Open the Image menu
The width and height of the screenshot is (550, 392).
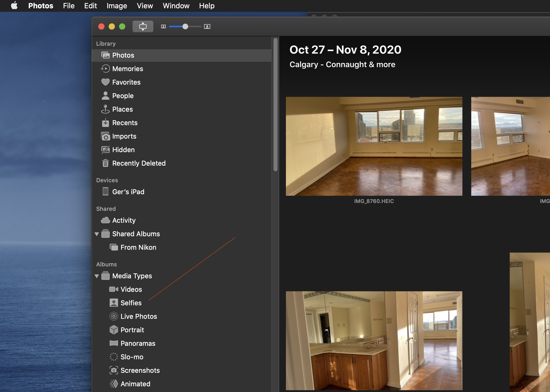(117, 6)
